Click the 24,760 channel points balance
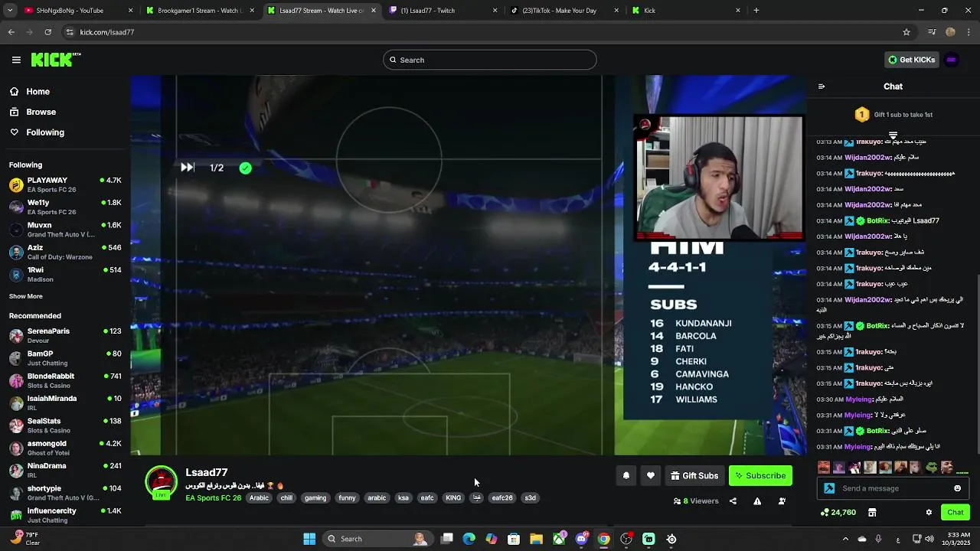 [838, 512]
